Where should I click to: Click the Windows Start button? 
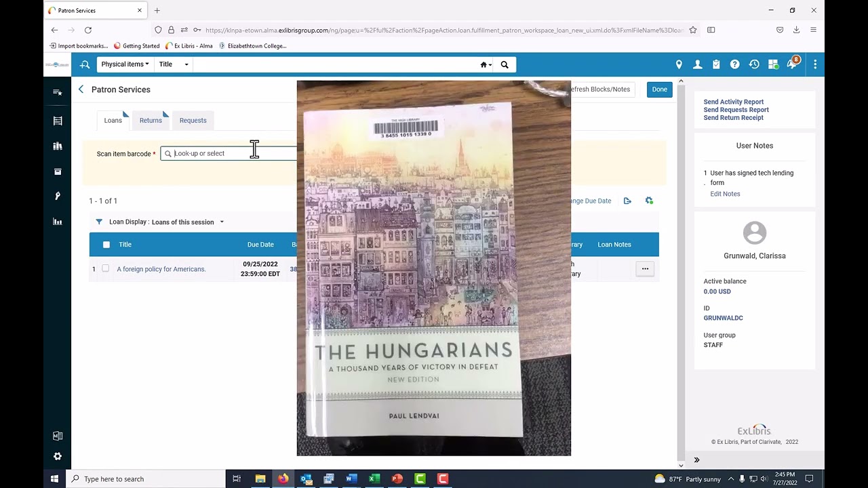point(55,479)
